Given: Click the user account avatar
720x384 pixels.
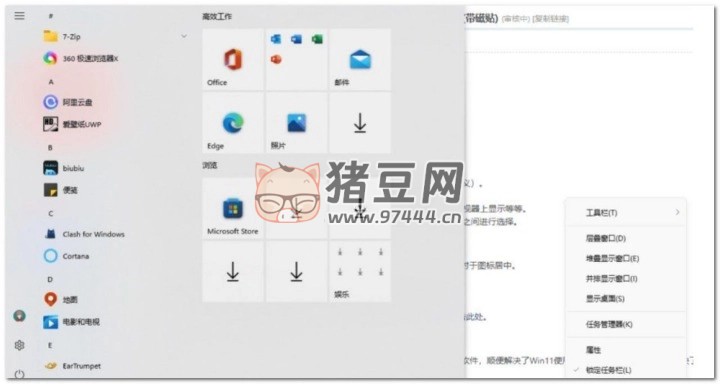Looking at the screenshot, I should pos(19,316).
